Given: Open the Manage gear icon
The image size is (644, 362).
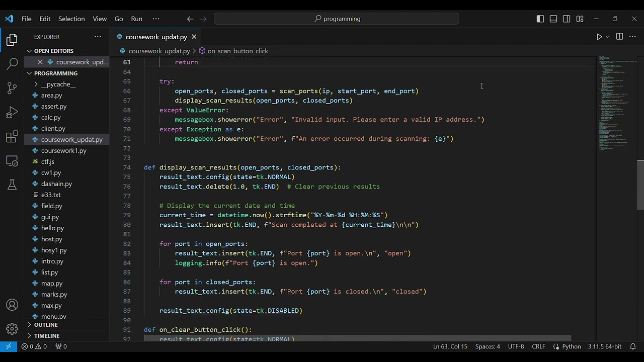Looking at the screenshot, I should tap(12, 329).
